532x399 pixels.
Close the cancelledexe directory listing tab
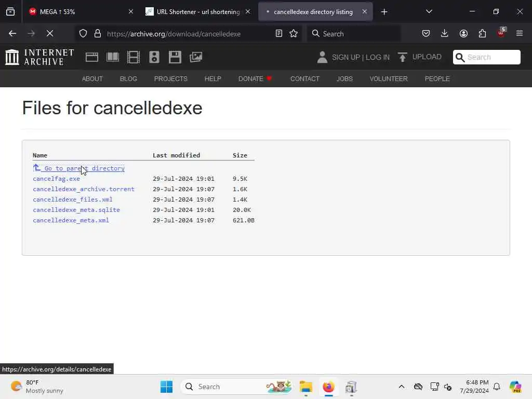(x=364, y=11)
